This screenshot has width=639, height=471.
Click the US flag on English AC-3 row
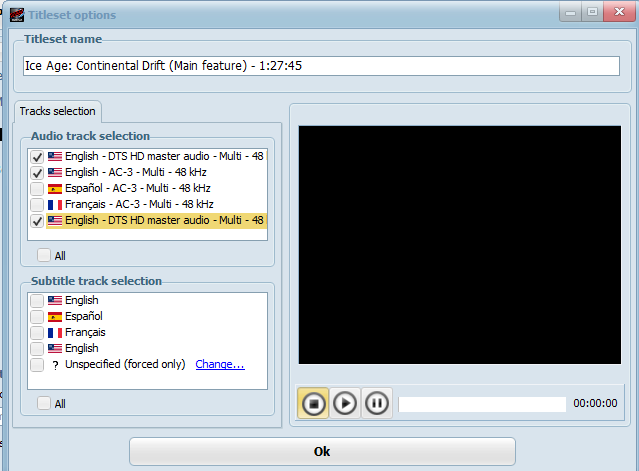55,172
